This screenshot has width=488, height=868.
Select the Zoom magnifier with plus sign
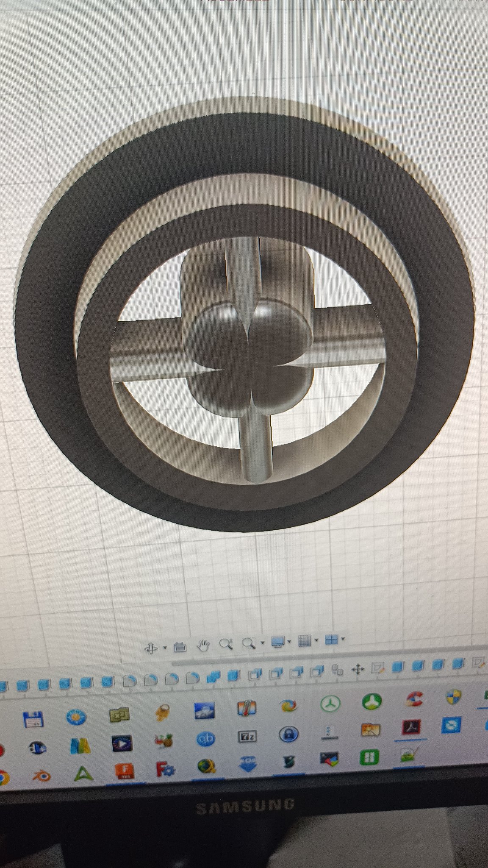pyautogui.click(x=226, y=644)
